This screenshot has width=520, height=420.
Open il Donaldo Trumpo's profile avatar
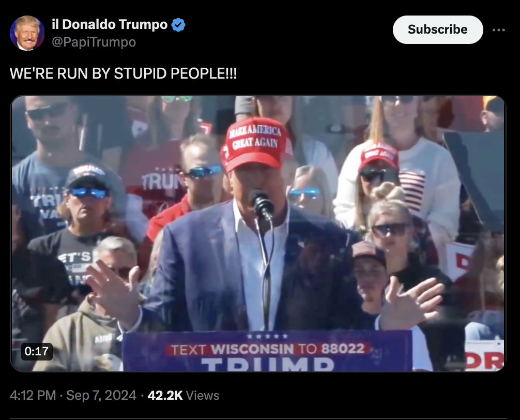click(27, 33)
